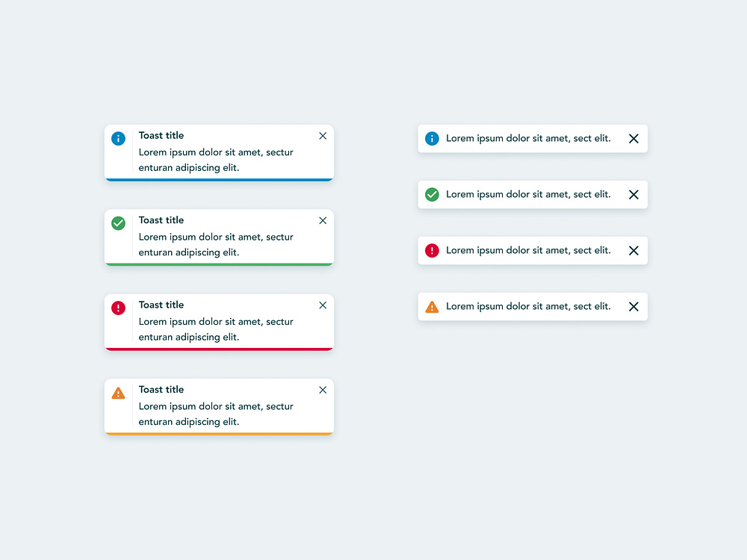Viewport: 747px width, 560px height.
Task: Click the blue info icon in the compact toast
Action: [x=432, y=138]
